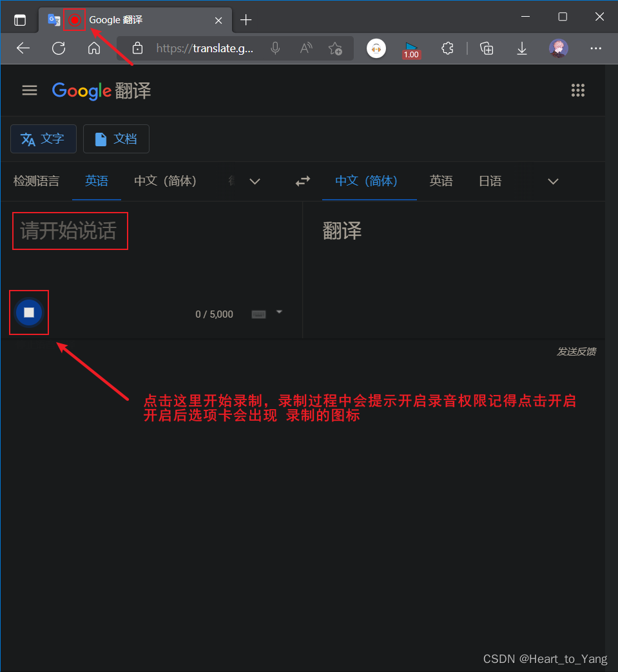This screenshot has width=618, height=672.
Task: Open the browser Extensions puzzle menu
Action: [x=447, y=48]
